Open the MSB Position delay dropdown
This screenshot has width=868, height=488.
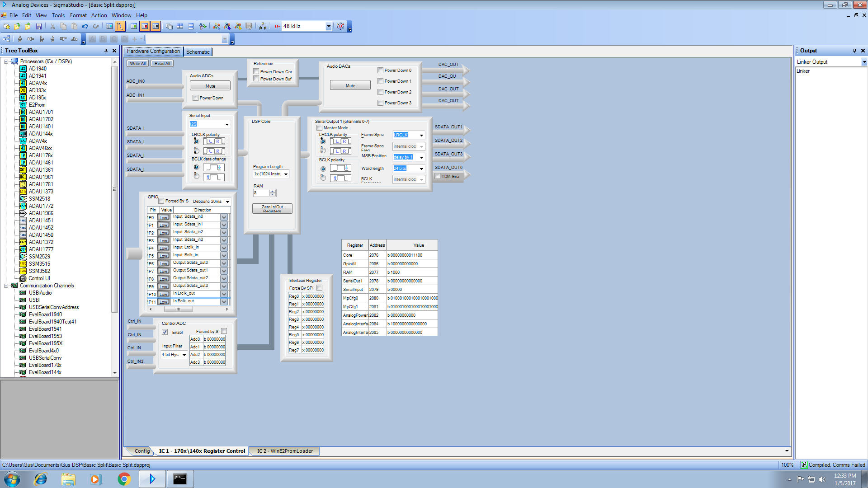click(x=421, y=157)
